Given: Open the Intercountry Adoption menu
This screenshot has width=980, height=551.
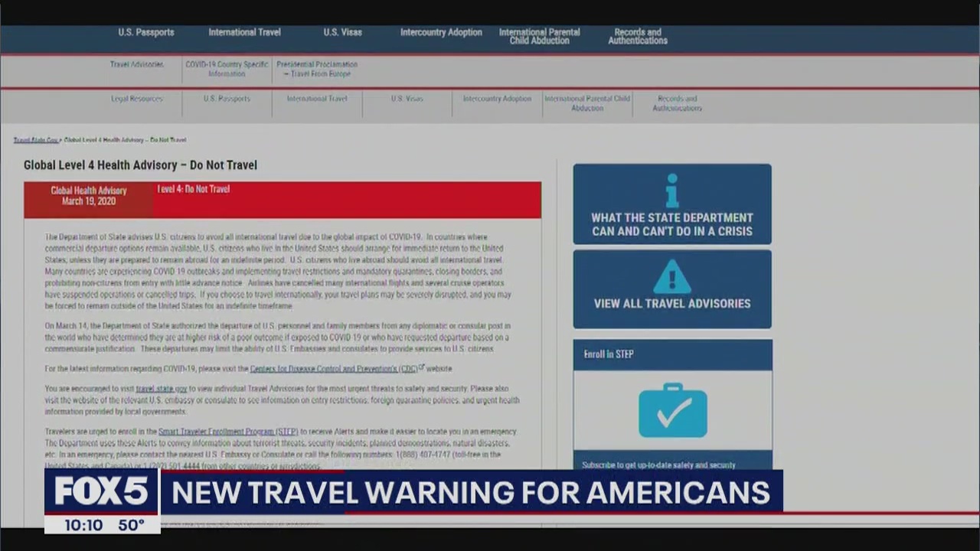Looking at the screenshot, I should click(x=441, y=32).
